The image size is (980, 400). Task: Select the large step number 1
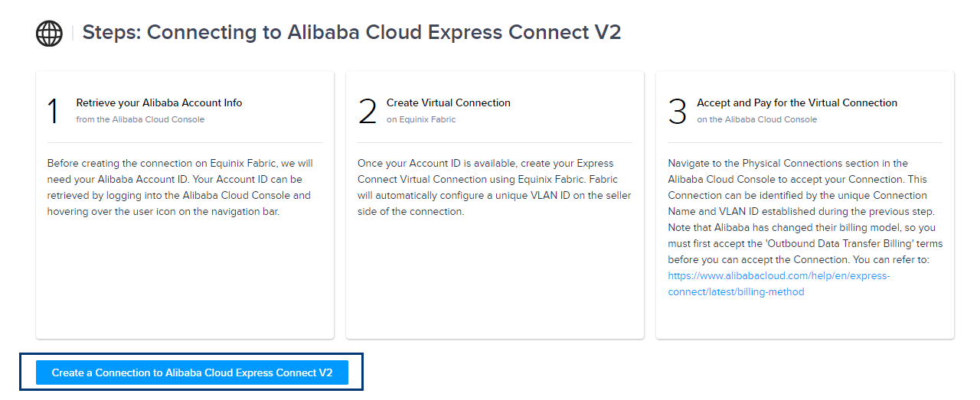[53, 111]
